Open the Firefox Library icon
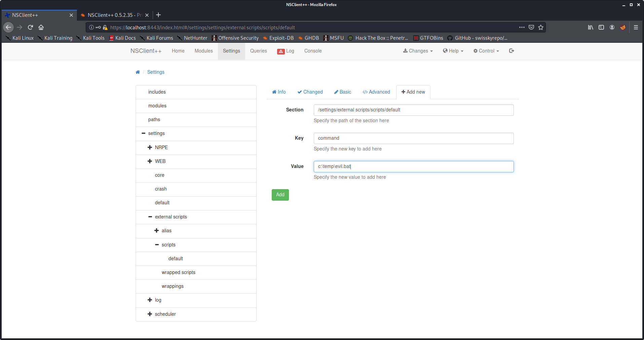Viewport: 644px width, 340px height. click(591, 27)
